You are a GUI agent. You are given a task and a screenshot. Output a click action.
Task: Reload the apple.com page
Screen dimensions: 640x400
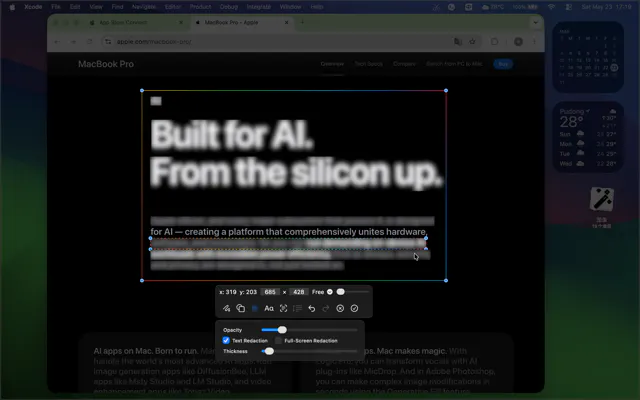click(89, 42)
